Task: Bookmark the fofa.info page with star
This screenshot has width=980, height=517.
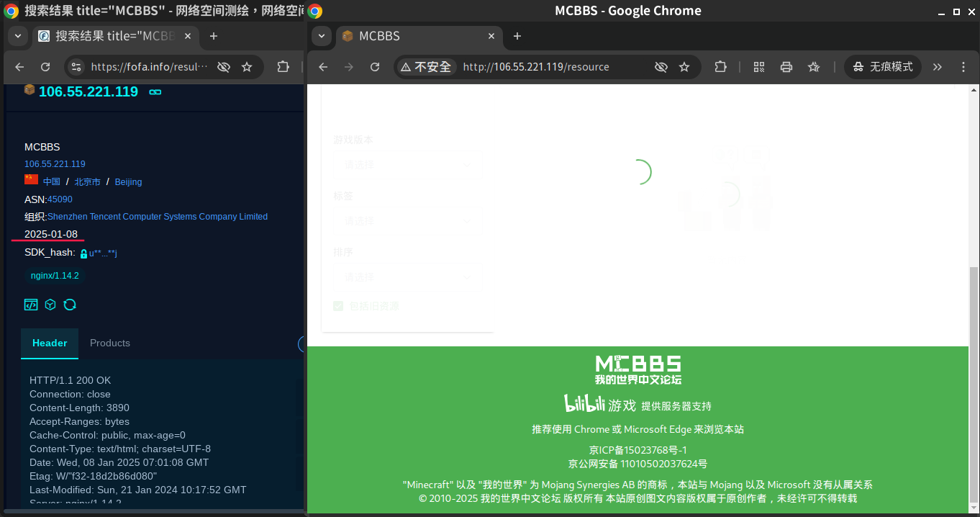Action: pos(247,67)
